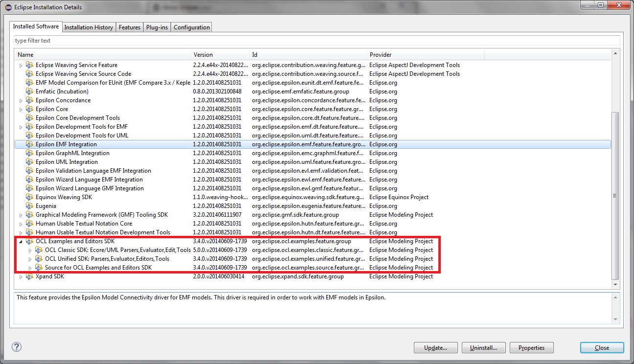Expand the Epsilon Concordance tree node
Image resolution: width=634 pixels, height=364 pixels.
tap(21, 100)
